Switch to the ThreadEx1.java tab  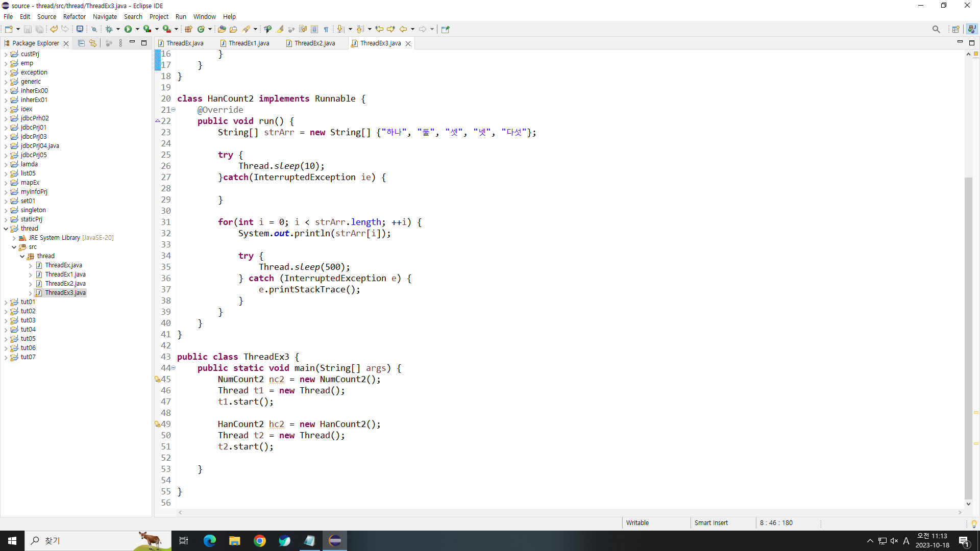[x=249, y=43]
